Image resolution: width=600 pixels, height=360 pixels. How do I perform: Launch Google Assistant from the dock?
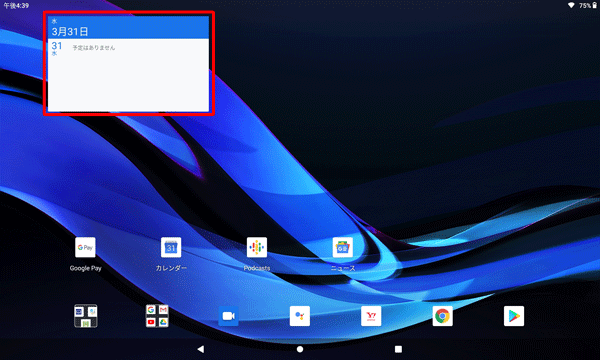[300, 316]
